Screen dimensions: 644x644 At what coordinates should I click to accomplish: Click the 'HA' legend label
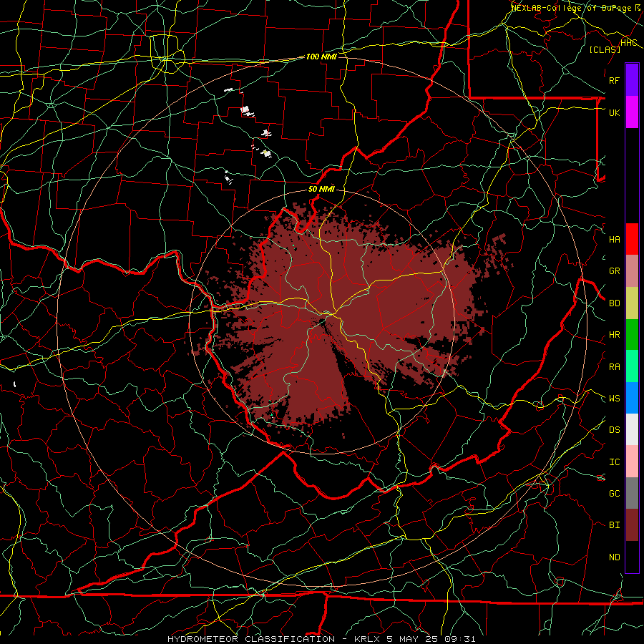point(614,239)
